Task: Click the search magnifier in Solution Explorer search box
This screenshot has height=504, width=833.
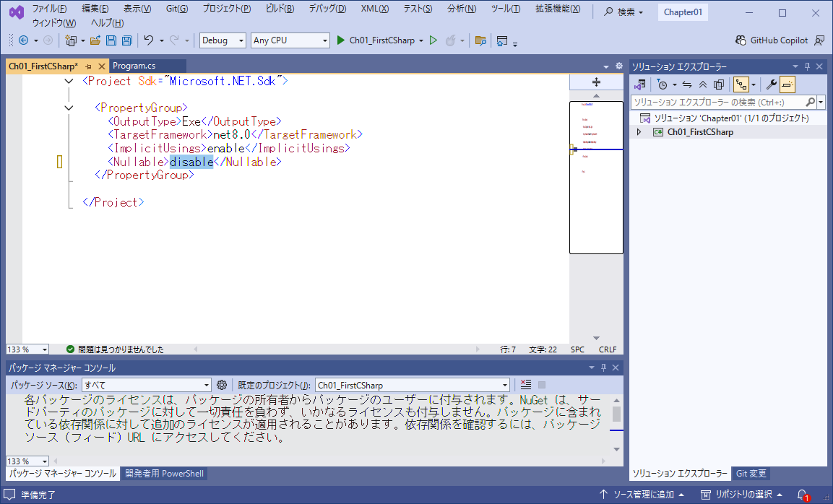Action: (810, 102)
